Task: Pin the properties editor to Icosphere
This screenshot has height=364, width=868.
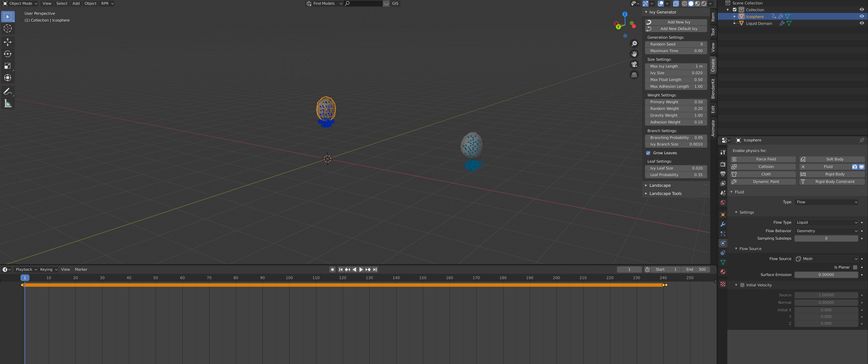Action: pos(862,140)
